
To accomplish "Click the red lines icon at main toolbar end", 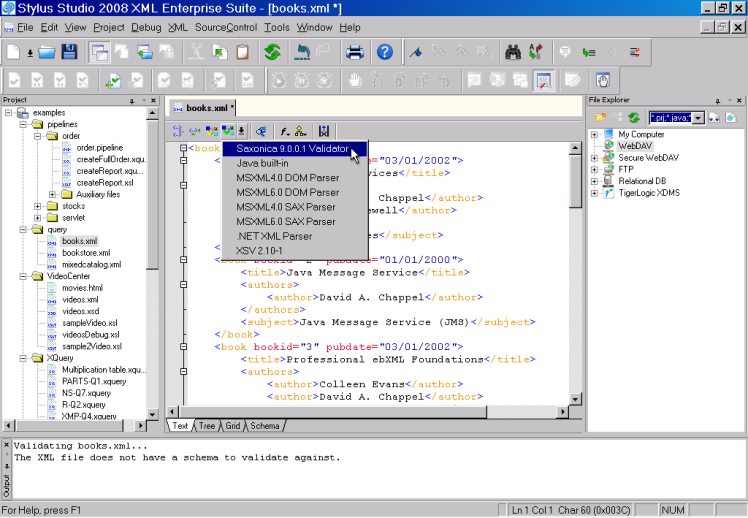I will pos(634,52).
